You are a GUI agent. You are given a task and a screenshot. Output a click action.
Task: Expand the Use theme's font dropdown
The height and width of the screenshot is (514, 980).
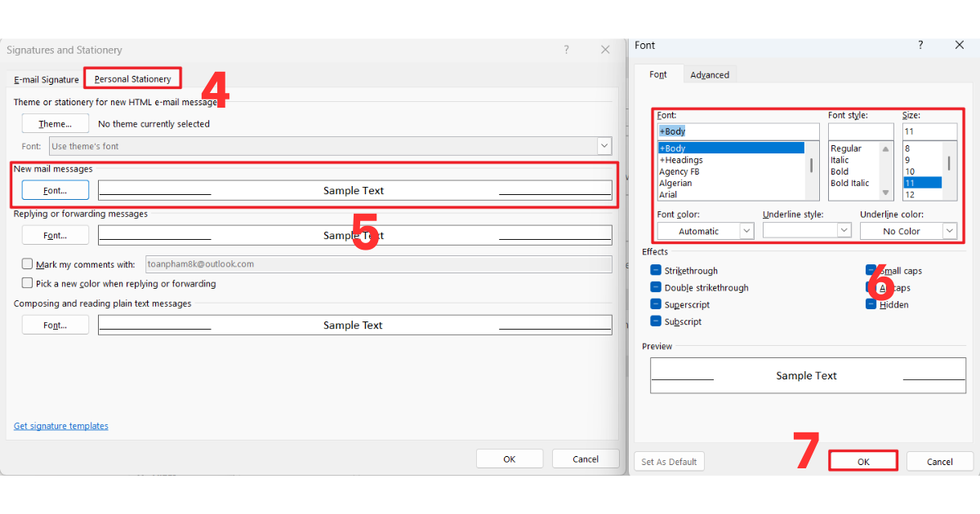point(604,146)
